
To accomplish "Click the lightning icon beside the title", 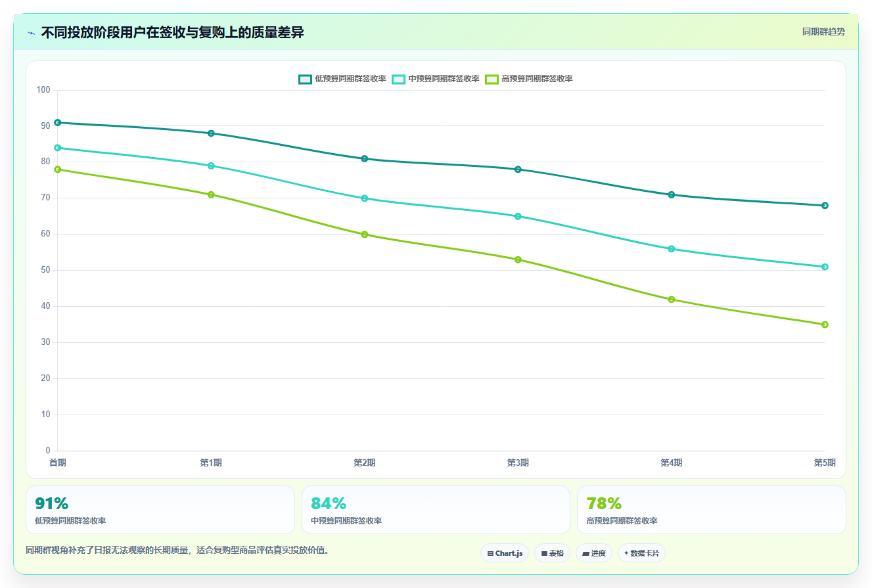I will click(x=31, y=33).
